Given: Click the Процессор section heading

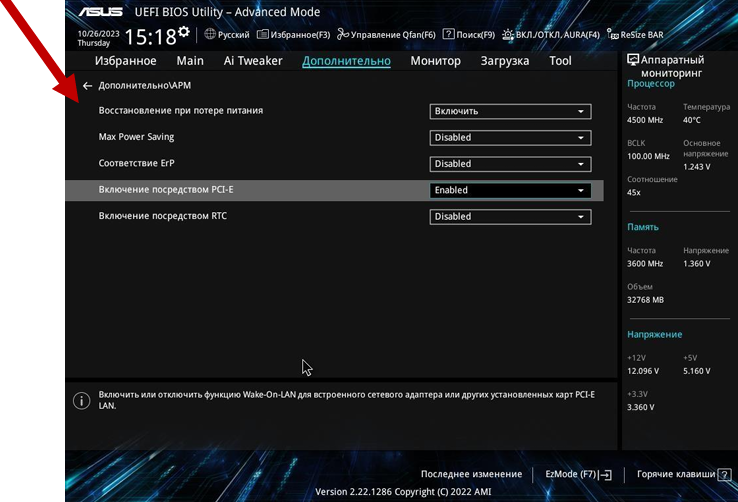Looking at the screenshot, I should [x=650, y=84].
